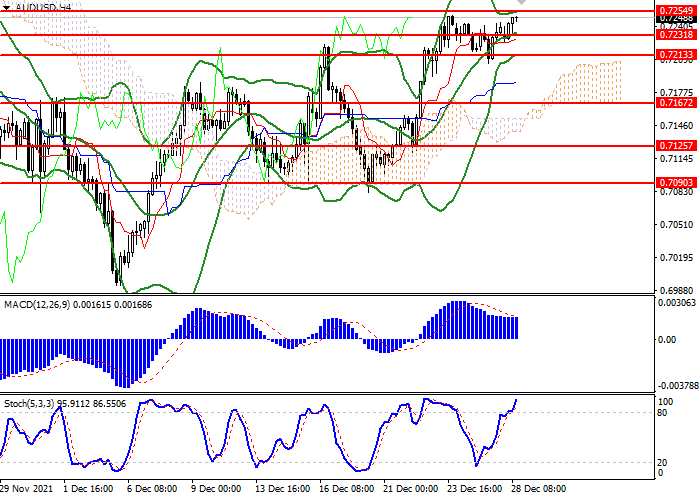
Task: Click the 1 Dec 16:00 time label
Action: 88,489
